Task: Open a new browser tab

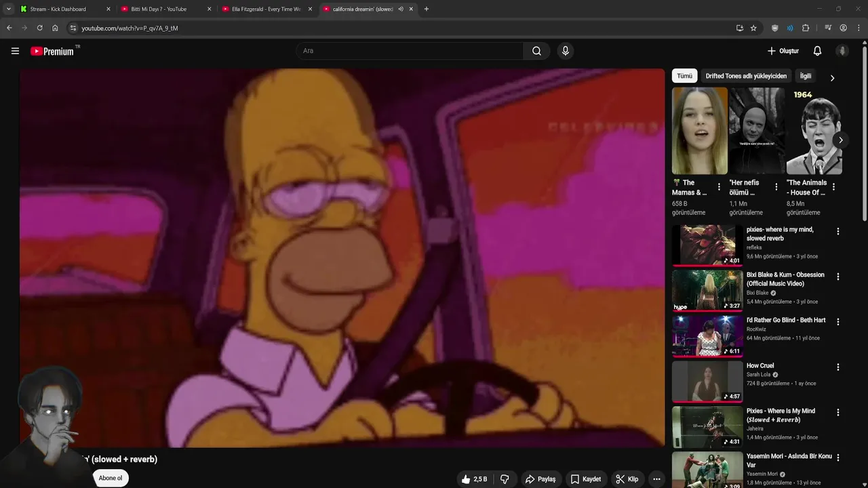Action: 426,9
